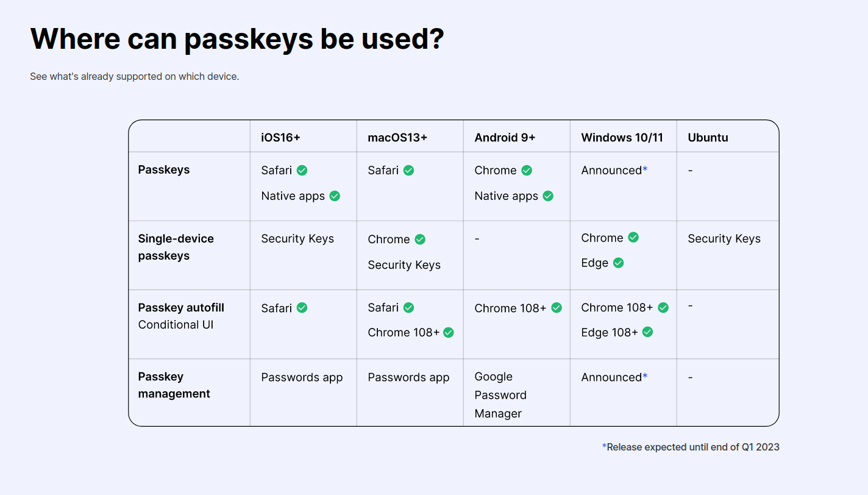Click the checkmark beside Android Native apps
Viewport: 868px width, 495px height.
[x=548, y=196]
